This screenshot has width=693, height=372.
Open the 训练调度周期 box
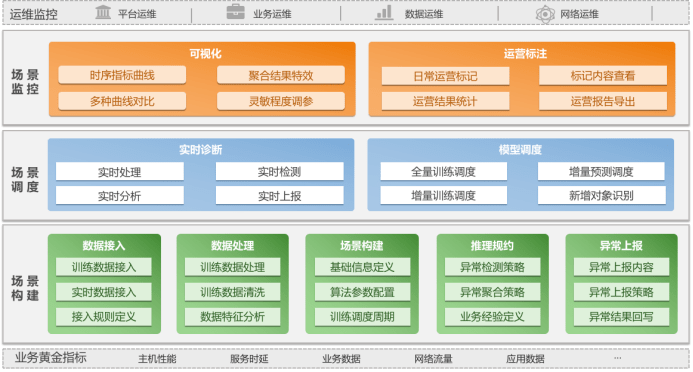tap(362, 317)
